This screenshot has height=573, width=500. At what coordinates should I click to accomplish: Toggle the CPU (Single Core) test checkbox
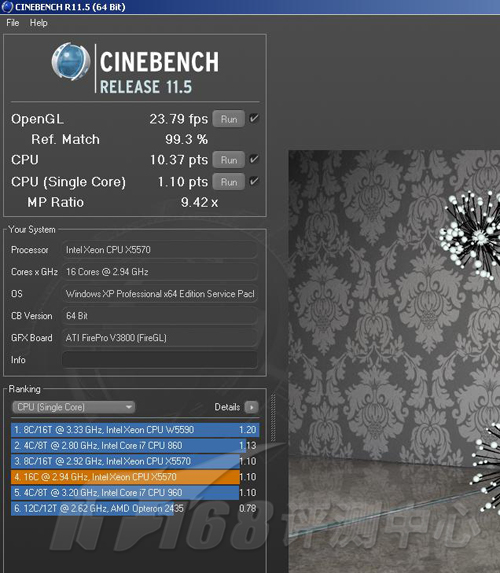pyautogui.click(x=254, y=181)
